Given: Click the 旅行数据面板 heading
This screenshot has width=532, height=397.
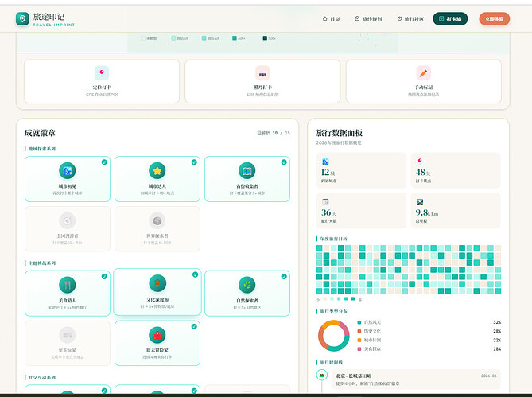Looking at the screenshot, I should pos(340,133).
